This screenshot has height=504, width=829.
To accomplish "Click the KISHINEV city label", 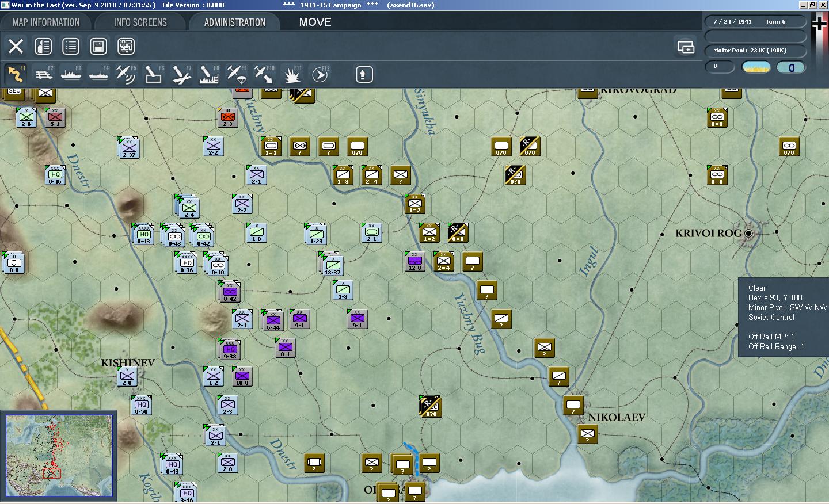I will coord(128,362).
